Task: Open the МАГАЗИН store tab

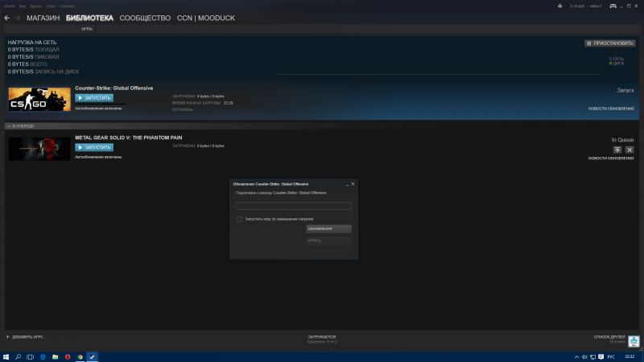Action: (x=43, y=18)
